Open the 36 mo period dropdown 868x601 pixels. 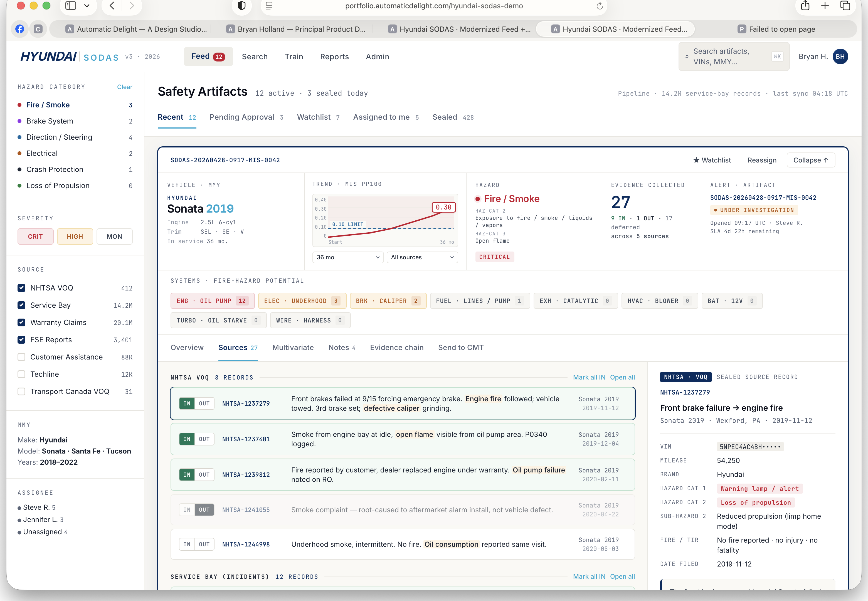(x=348, y=257)
